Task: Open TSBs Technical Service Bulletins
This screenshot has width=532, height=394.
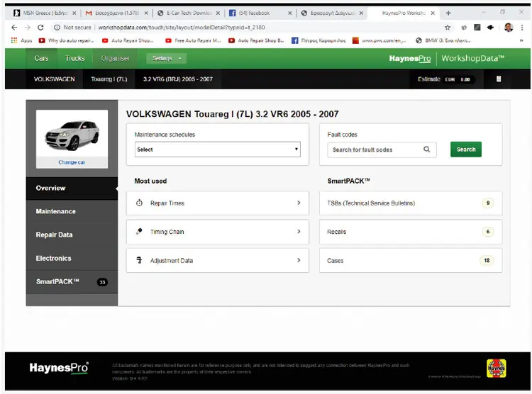Action: (411, 203)
